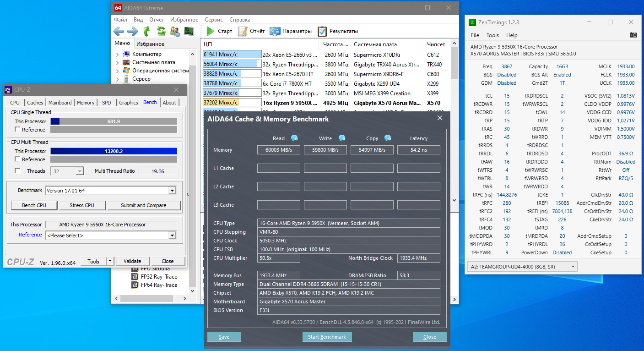Start the benchmark with the green Старт play icon
This screenshot has width=644, height=351.
click(x=210, y=31)
